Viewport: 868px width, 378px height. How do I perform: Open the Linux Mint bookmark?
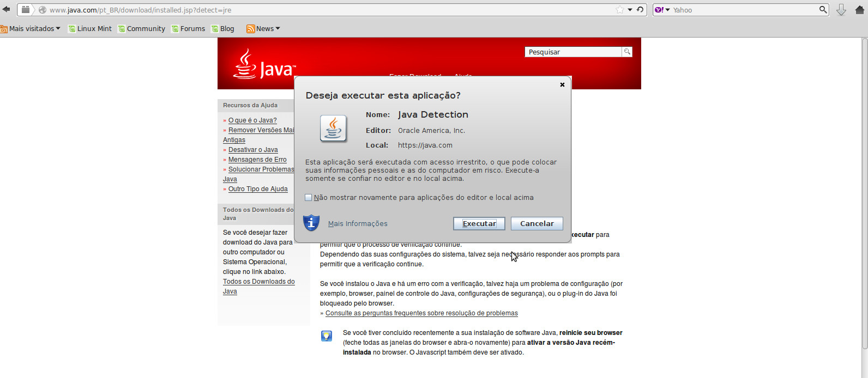(x=90, y=28)
